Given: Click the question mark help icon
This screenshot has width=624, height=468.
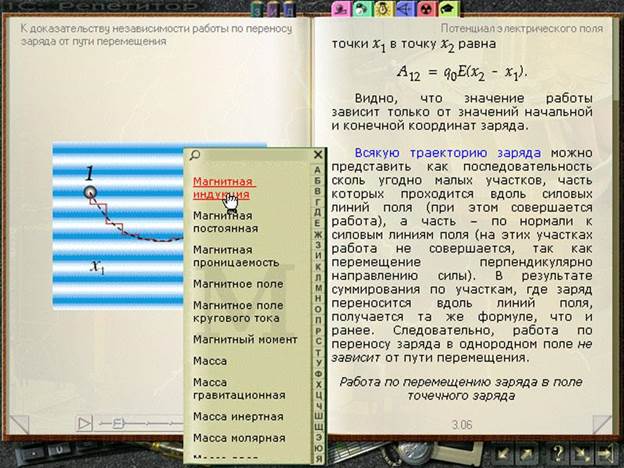Looking at the screenshot, I should pyautogui.click(x=558, y=453).
